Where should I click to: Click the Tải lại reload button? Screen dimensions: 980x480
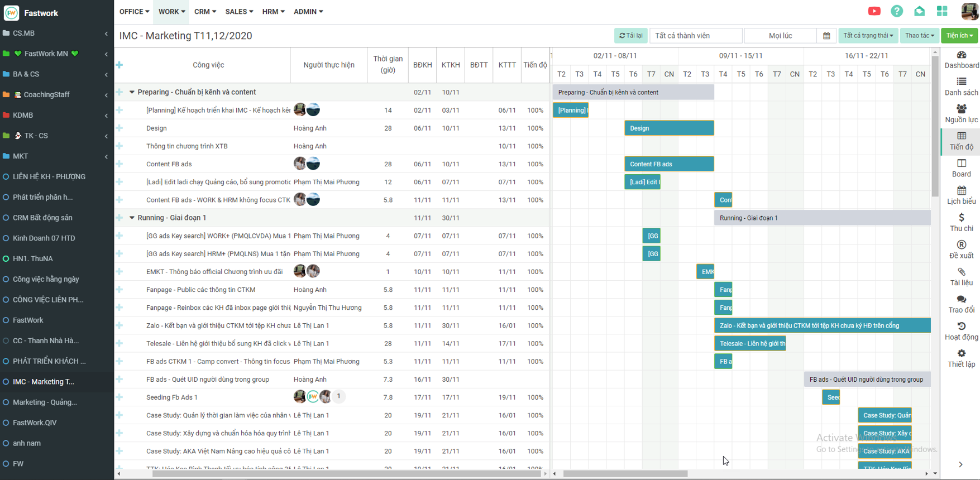click(630, 36)
